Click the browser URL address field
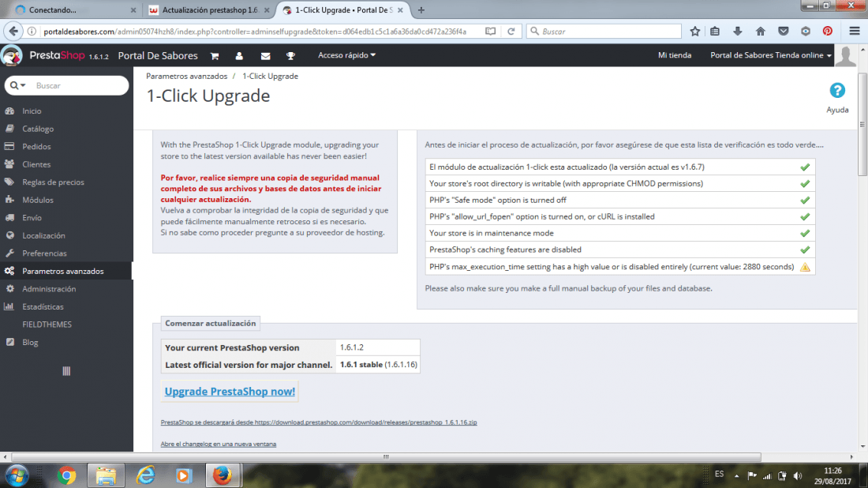The height and width of the screenshot is (488, 868). [255, 32]
